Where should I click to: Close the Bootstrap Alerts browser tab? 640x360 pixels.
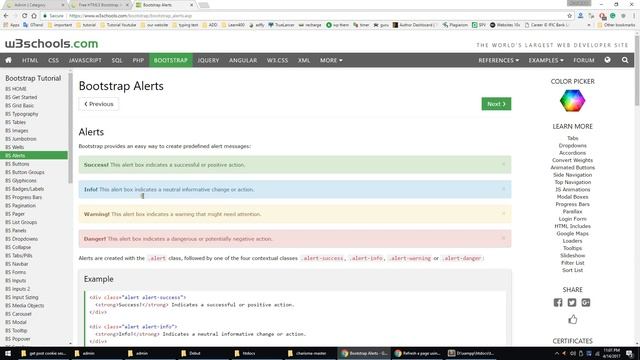pos(191,5)
